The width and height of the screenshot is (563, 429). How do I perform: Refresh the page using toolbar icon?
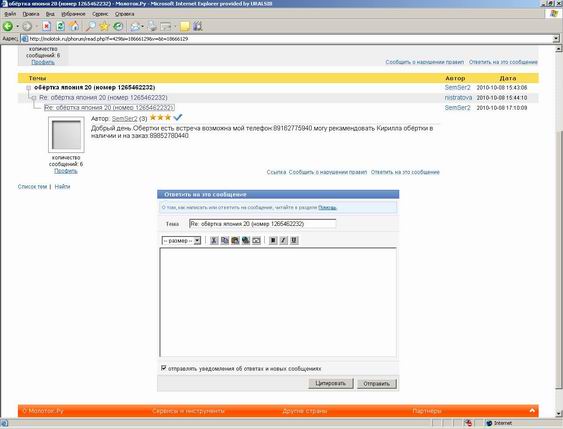(x=60, y=26)
